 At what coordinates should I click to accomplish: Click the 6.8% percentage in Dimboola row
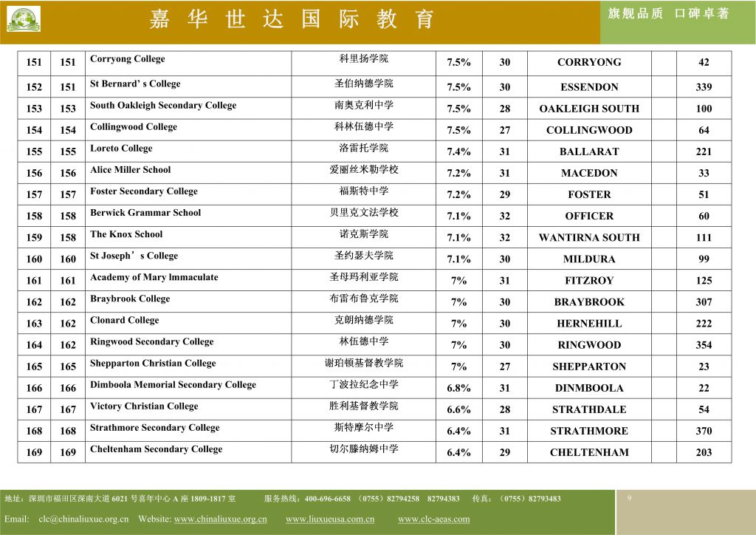458,389
